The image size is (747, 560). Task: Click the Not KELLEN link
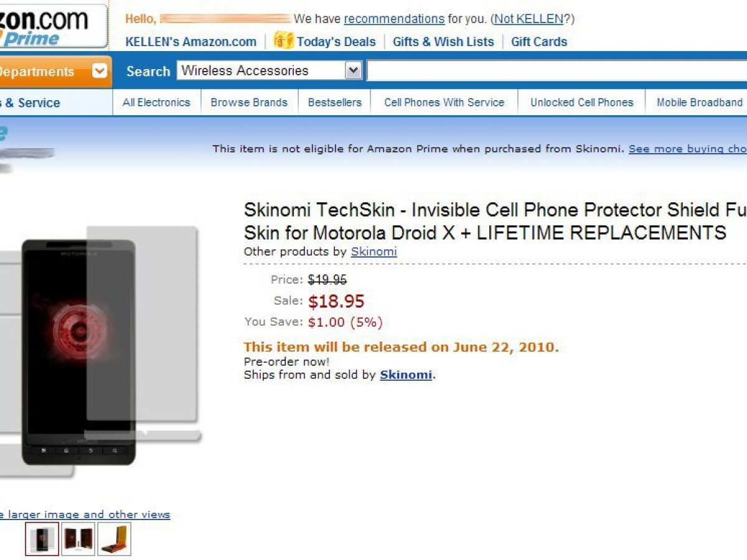coord(529,19)
